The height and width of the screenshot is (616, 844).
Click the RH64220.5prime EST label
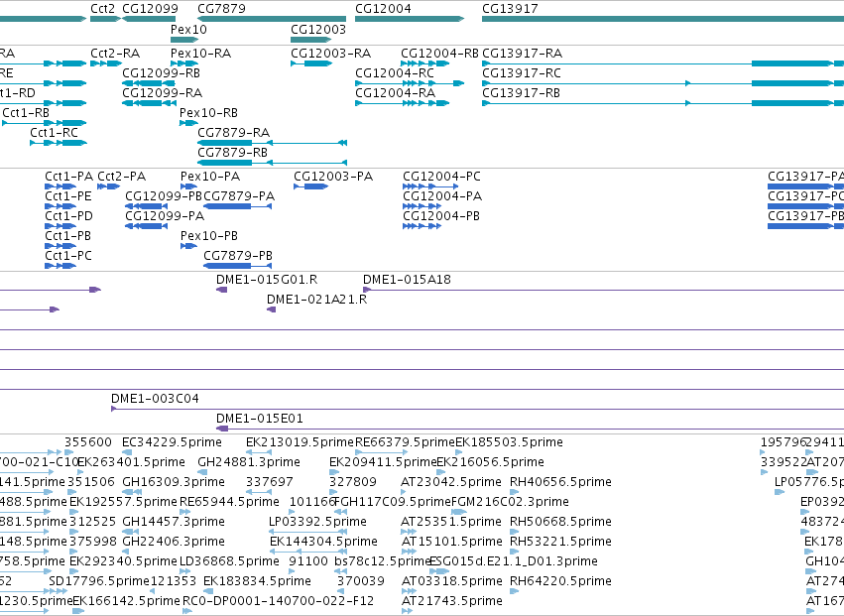coord(560,582)
